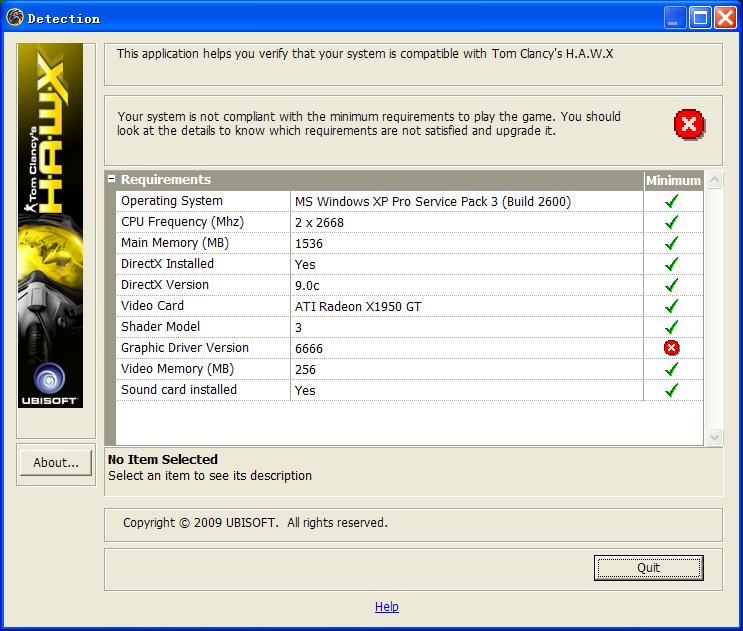The image size is (743, 631).
Task: Select the DirectX Version row
Action: (x=409, y=285)
